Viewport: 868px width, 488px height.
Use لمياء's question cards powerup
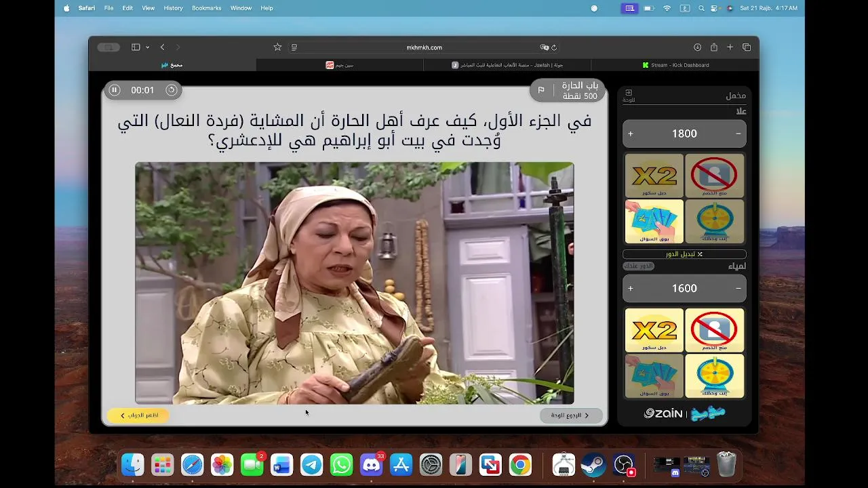point(654,375)
